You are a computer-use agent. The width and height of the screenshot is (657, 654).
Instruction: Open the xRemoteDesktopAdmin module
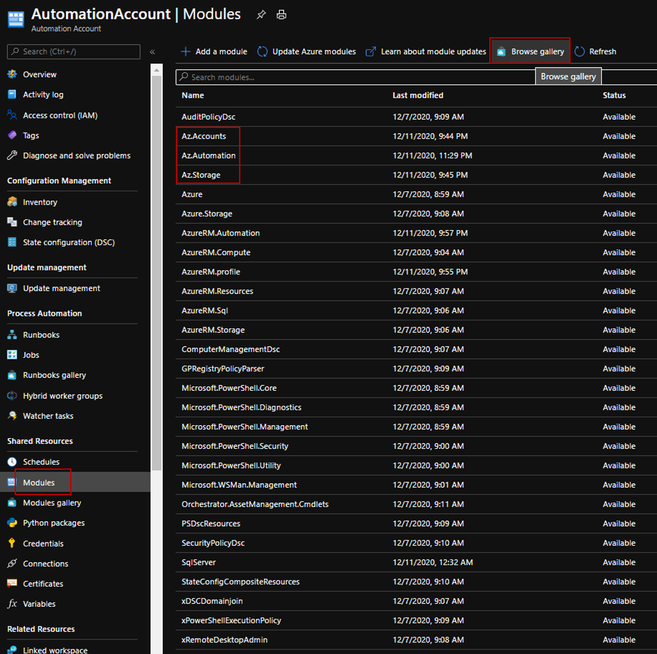coord(224,640)
